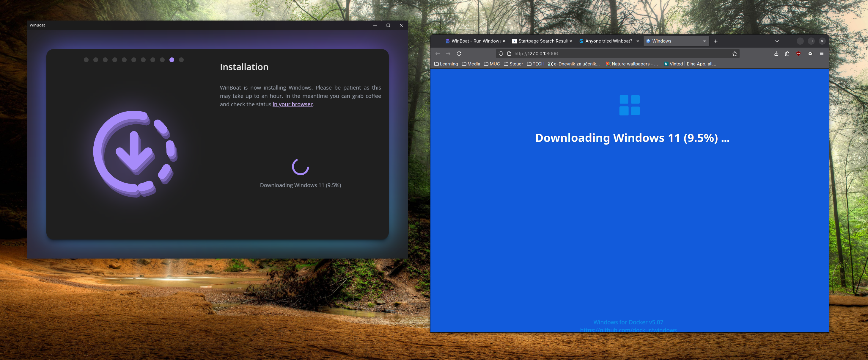868x360 pixels.
Task: Click the mail envelope toolbar icon
Action: (810, 54)
